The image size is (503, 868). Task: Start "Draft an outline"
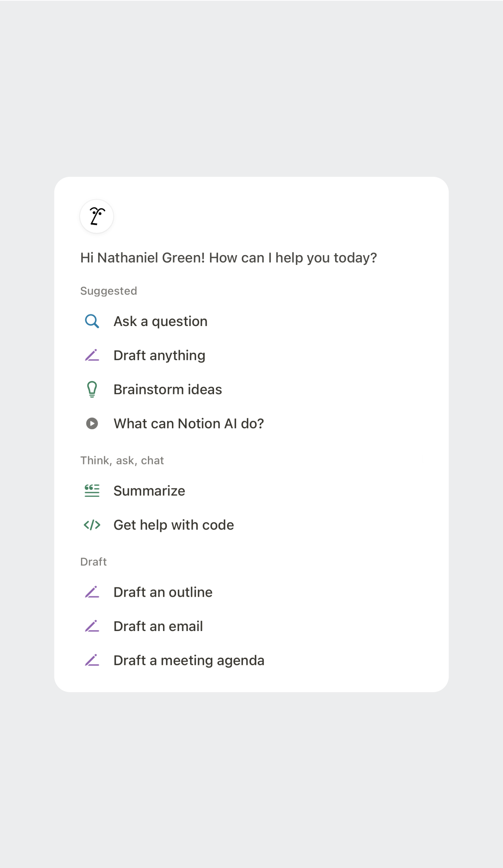(x=163, y=592)
